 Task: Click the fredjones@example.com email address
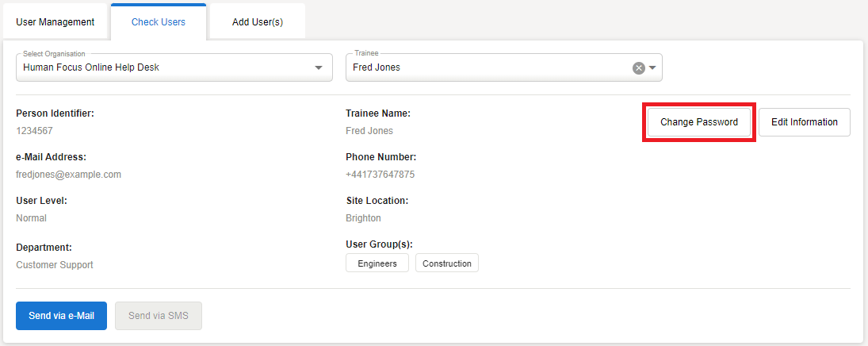[x=69, y=175]
